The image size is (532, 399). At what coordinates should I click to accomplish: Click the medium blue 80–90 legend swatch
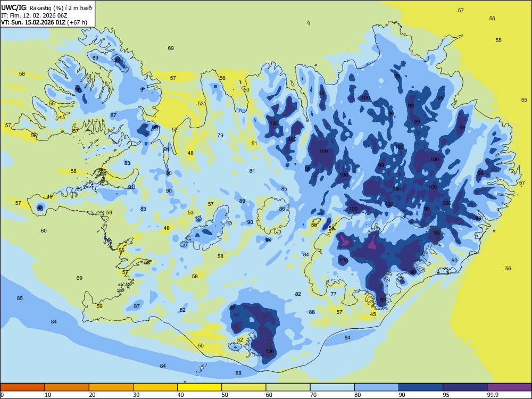pos(377,387)
